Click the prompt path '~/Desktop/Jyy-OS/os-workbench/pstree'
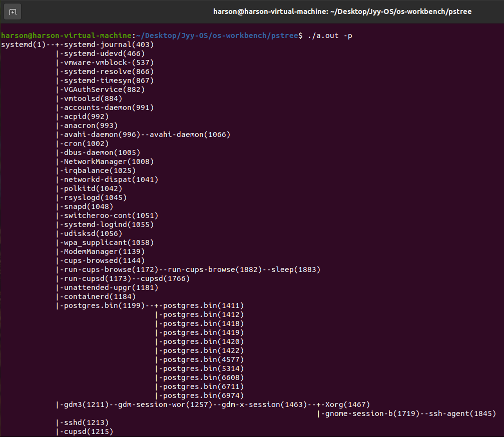The height and width of the screenshot is (437, 504). click(x=217, y=35)
